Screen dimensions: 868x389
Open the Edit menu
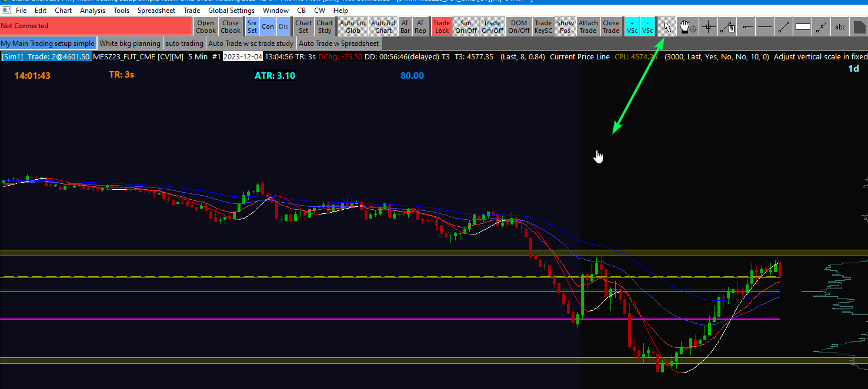pyautogui.click(x=41, y=10)
